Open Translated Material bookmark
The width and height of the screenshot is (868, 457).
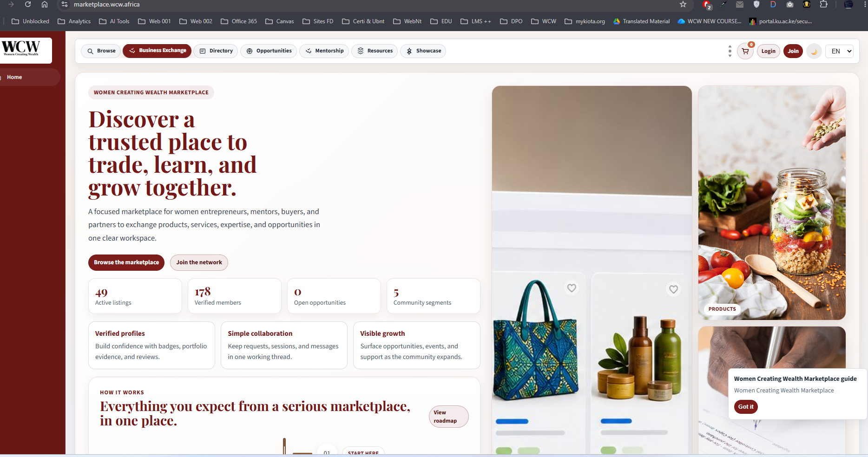tap(642, 21)
